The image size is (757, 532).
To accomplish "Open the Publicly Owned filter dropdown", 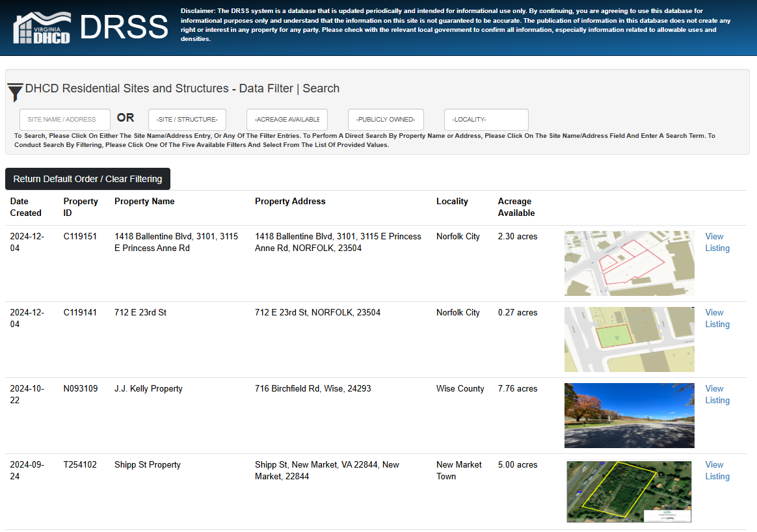I will click(386, 120).
